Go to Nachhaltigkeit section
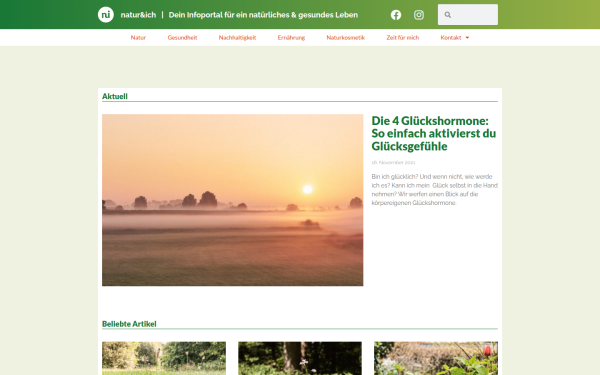This screenshot has height=375, width=600. [237, 38]
